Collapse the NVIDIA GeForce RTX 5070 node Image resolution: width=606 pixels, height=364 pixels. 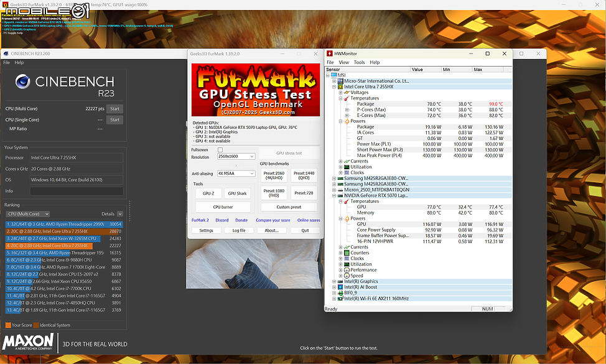[x=334, y=195]
